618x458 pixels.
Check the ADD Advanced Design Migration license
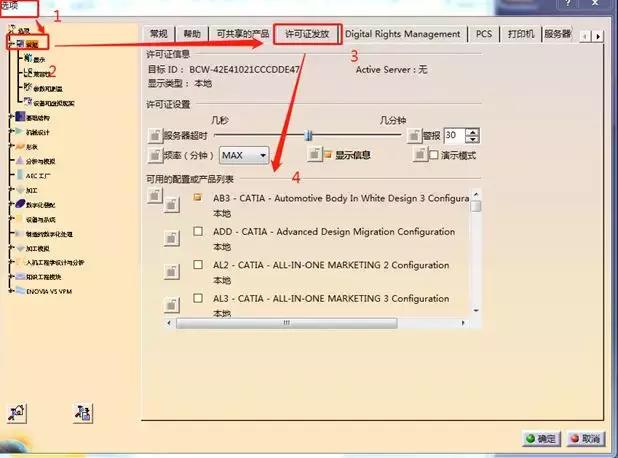(198, 232)
